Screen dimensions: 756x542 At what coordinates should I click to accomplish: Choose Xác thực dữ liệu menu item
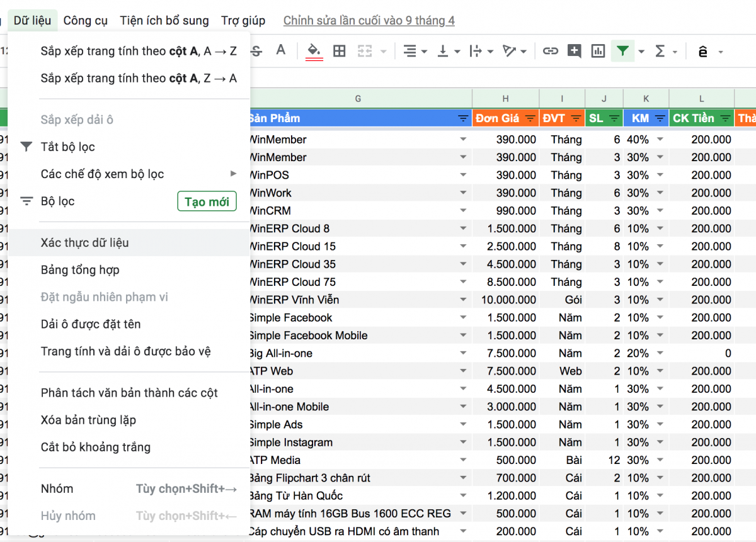[85, 242]
